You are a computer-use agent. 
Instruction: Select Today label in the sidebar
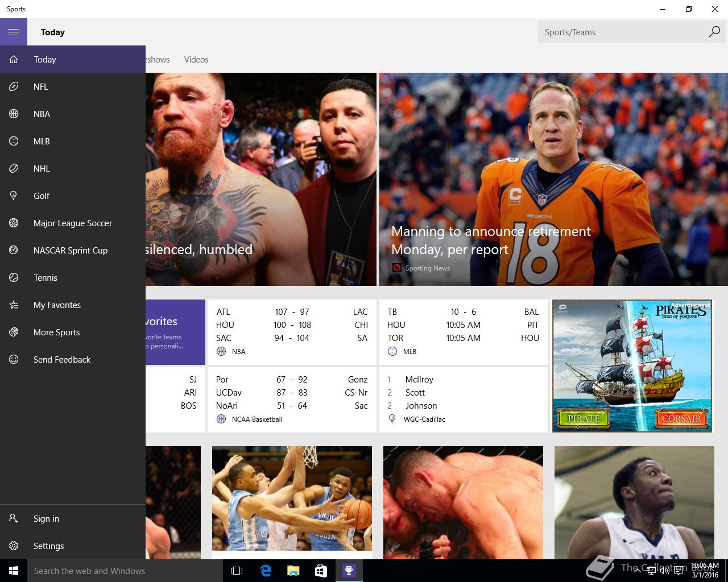coord(45,59)
